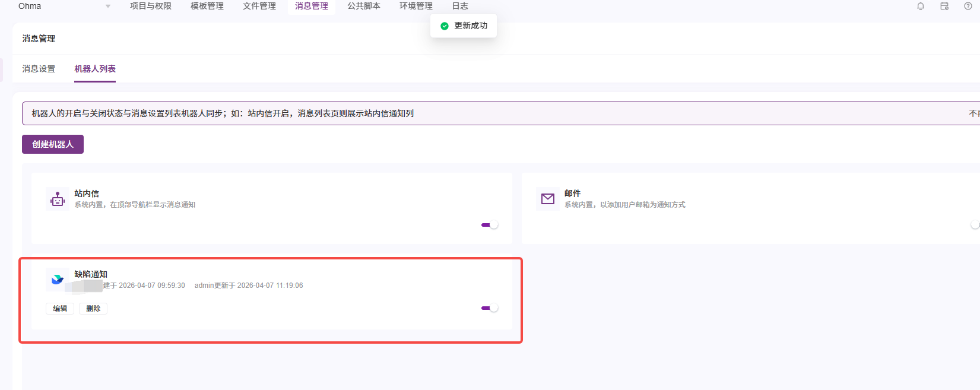Click 编辑 on the 缺陷通知 robot
This screenshot has height=390, width=980.
(x=60, y=309)
